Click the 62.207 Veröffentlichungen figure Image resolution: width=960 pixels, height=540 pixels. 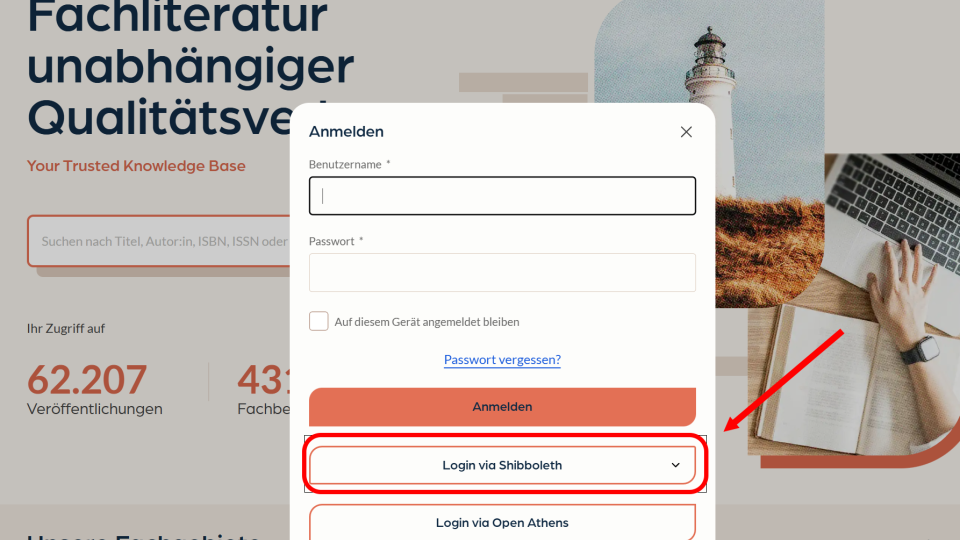(94, 389)
